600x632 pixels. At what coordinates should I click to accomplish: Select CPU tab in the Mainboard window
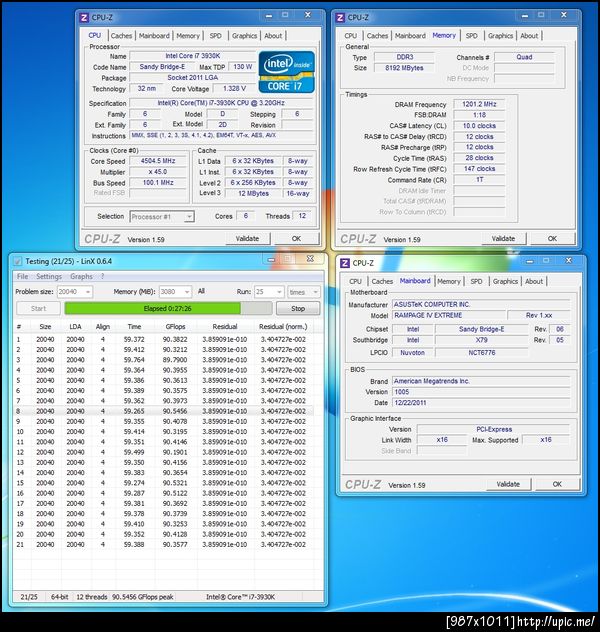coord(355,281)
